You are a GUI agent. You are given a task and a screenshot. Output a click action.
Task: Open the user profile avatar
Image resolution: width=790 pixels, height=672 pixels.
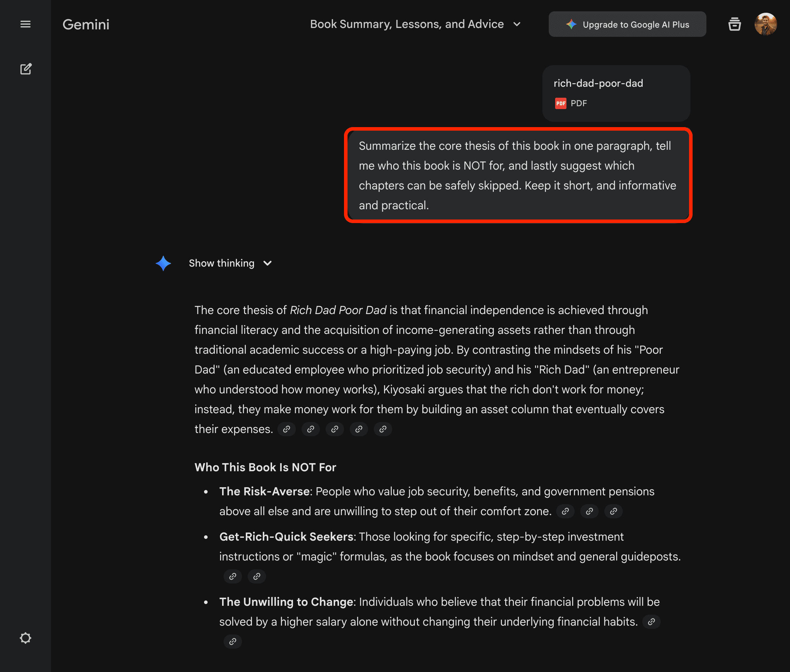(x=765, y=24)
